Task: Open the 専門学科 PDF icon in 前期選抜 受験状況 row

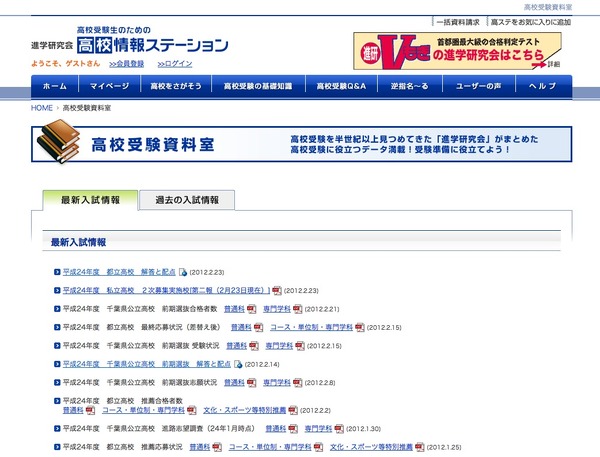Action: tap(300, 346)
